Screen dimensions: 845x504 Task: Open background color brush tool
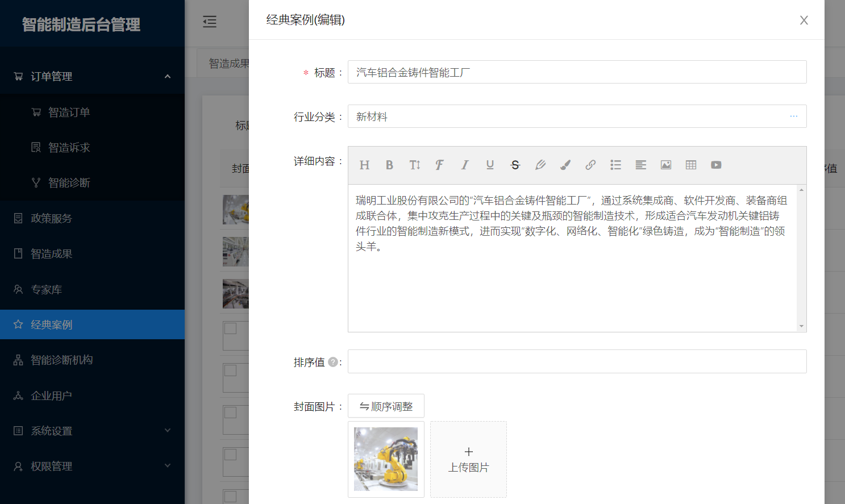[565, 165]
